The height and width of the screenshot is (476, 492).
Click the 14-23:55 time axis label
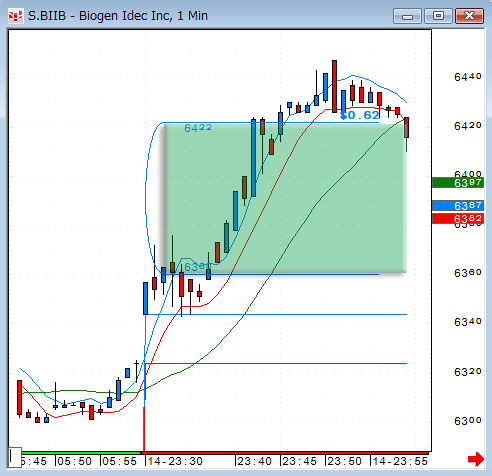point(400,461)
